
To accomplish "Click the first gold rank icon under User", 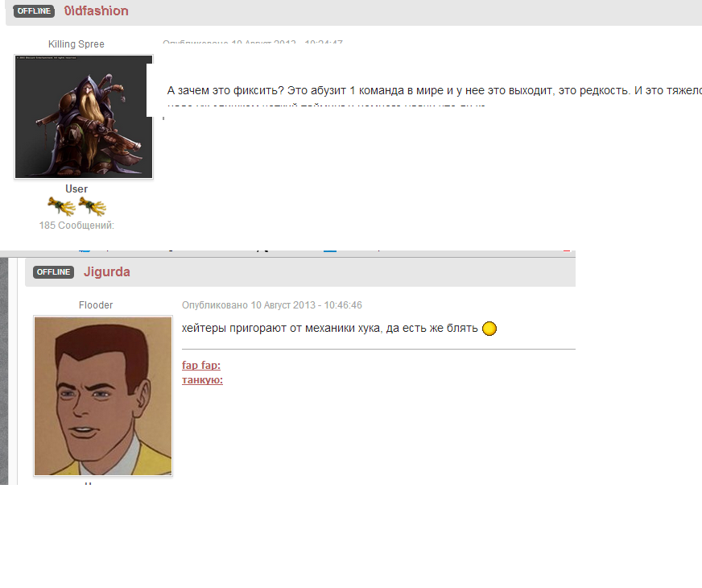I will (61, 207).
